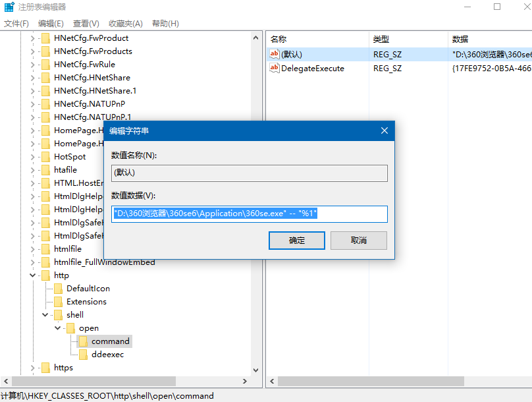The width and height of the screenshot is (532, 402).
Task: Click folder icon of ddeexec subkey
Action: tap(84, 355)
